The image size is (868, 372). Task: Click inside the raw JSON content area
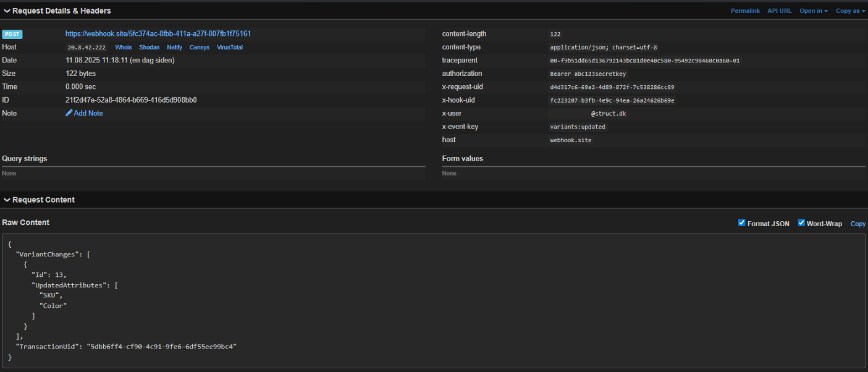[432, 302]
